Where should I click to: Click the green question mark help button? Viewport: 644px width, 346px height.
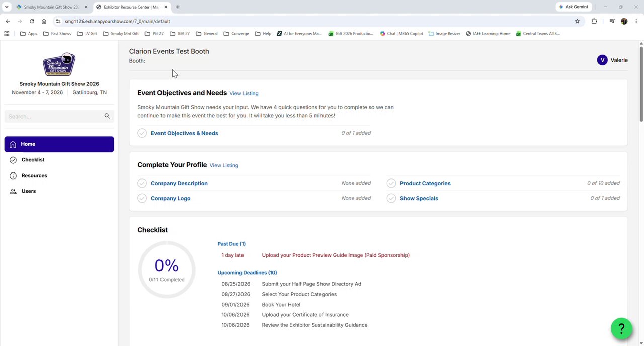click(x=621, y=328)
